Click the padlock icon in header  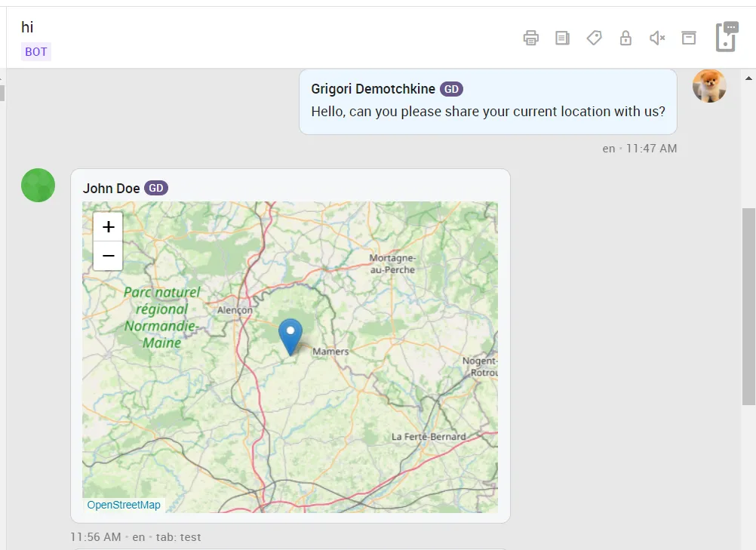(x=625, y=38)
